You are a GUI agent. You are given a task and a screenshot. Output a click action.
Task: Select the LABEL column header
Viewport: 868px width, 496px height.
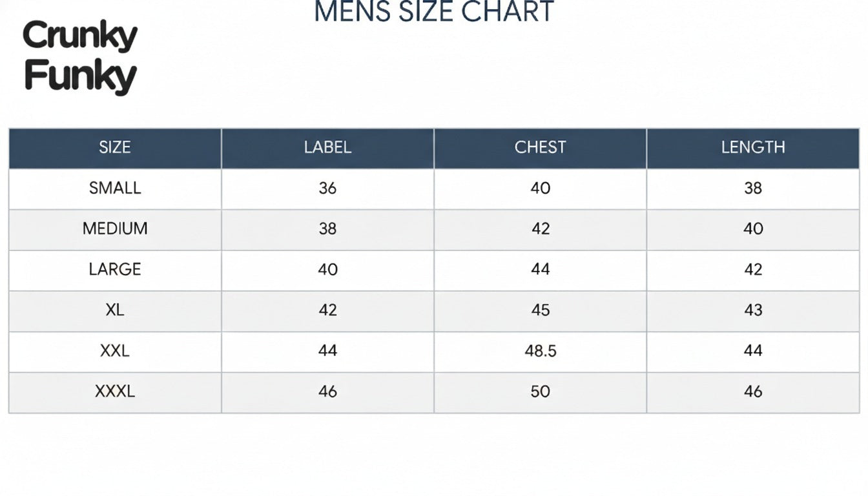[x=327, y=148]
